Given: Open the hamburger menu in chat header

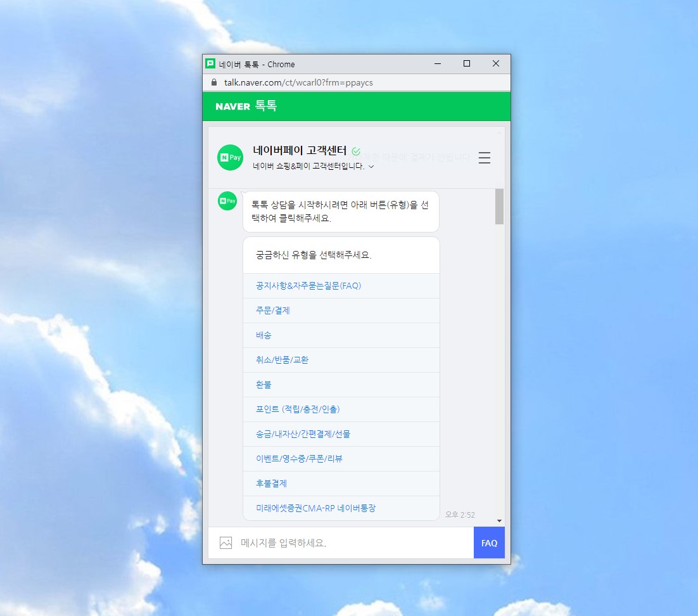Looking at the screenshot, I should pyautogui.click(x=485, y=158).
